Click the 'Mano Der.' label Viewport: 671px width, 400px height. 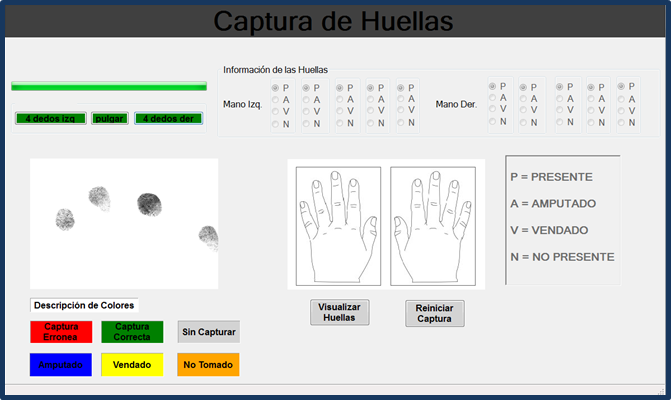pos(456,104)
